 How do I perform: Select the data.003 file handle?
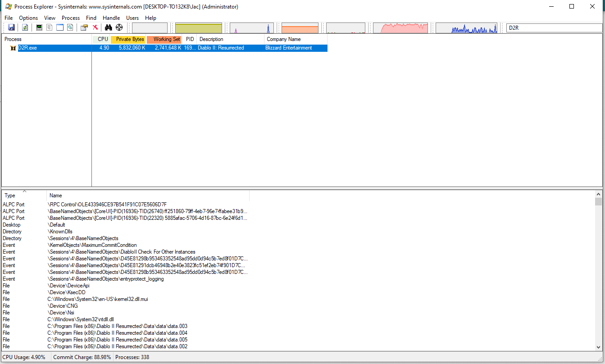click(x=118, y=326)
